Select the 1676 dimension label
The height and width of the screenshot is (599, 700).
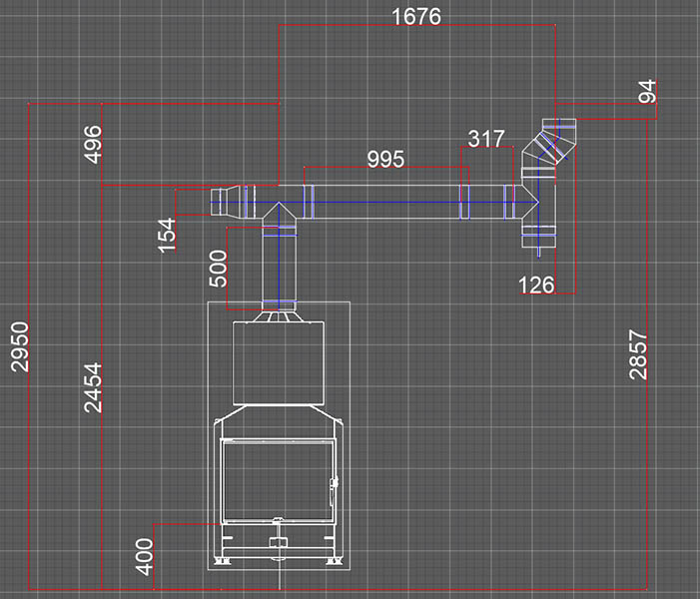coord(416,17)
